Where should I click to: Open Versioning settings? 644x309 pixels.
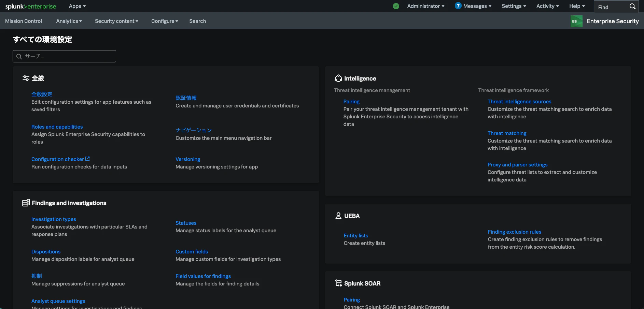tap(188, 159)
